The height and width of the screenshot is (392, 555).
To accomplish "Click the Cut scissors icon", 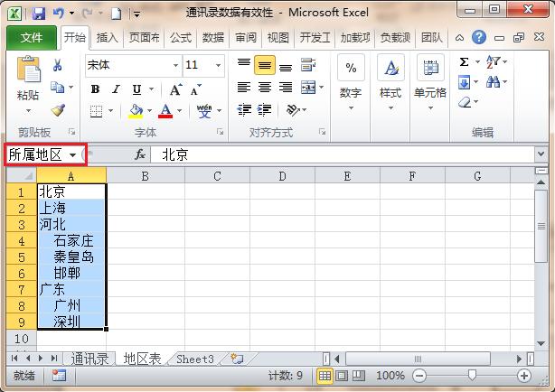I will 57,65.
